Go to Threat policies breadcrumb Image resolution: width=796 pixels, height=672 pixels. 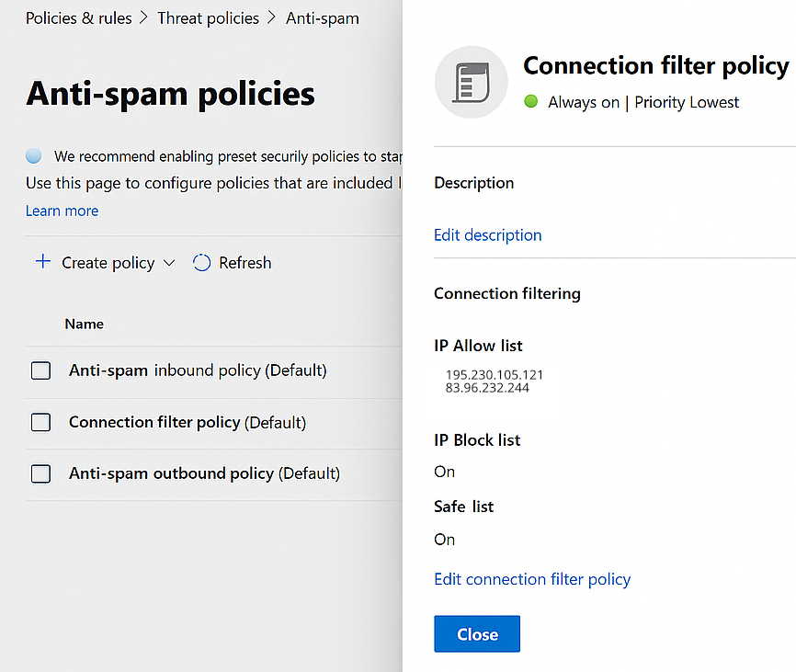pyautogui.click(x=208, y=18)
